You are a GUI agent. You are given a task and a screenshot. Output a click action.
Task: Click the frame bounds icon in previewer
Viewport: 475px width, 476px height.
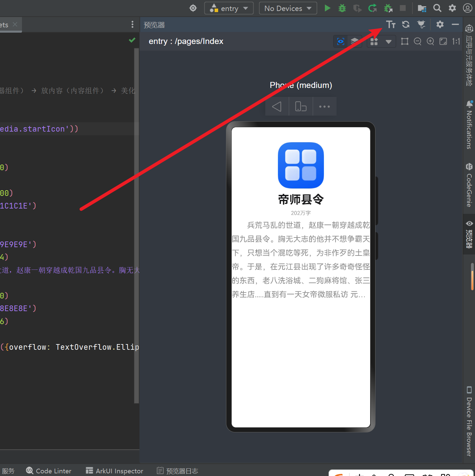coord(405,41)
